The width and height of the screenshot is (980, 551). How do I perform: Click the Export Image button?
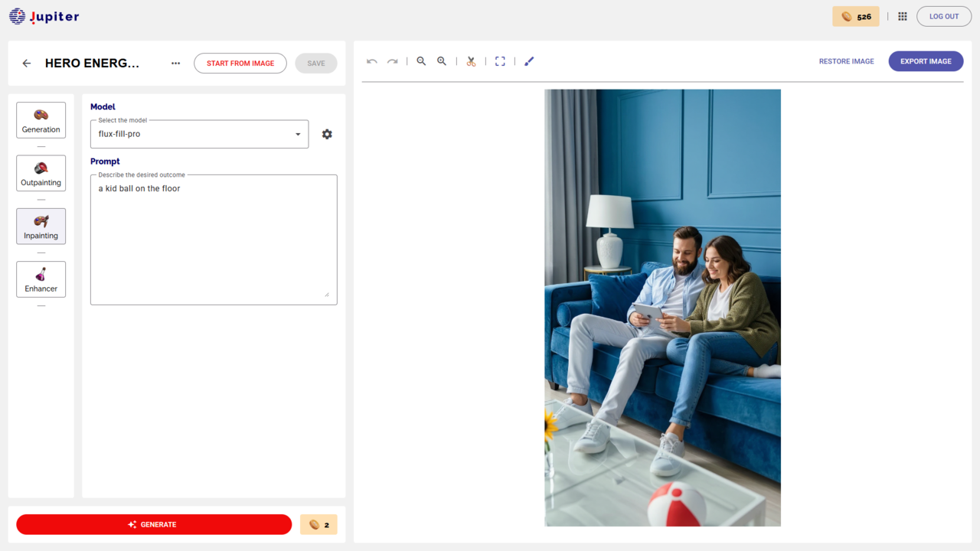926,61
